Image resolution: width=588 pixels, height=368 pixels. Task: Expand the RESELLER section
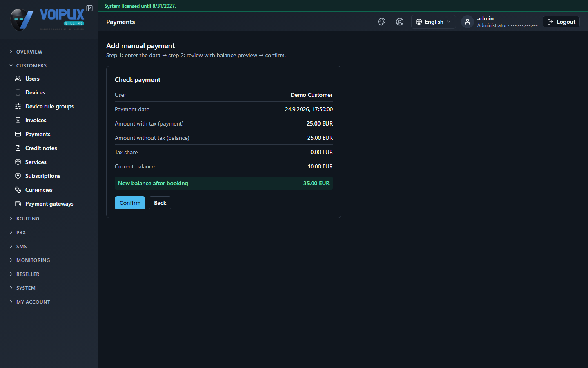pos(28,274)
